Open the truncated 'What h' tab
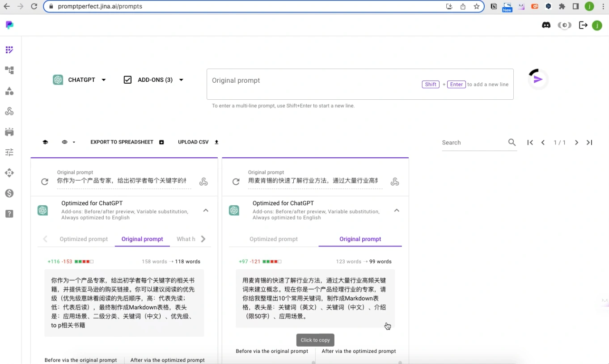This screenshot has width=609, height=364. pyautogui.click(x=186, y=239)
